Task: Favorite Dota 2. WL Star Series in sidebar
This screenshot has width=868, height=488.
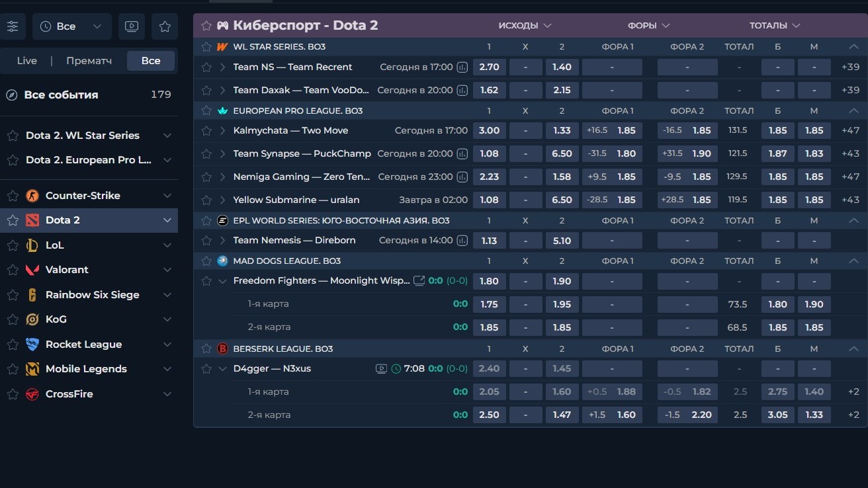Action: pos(13,136)
